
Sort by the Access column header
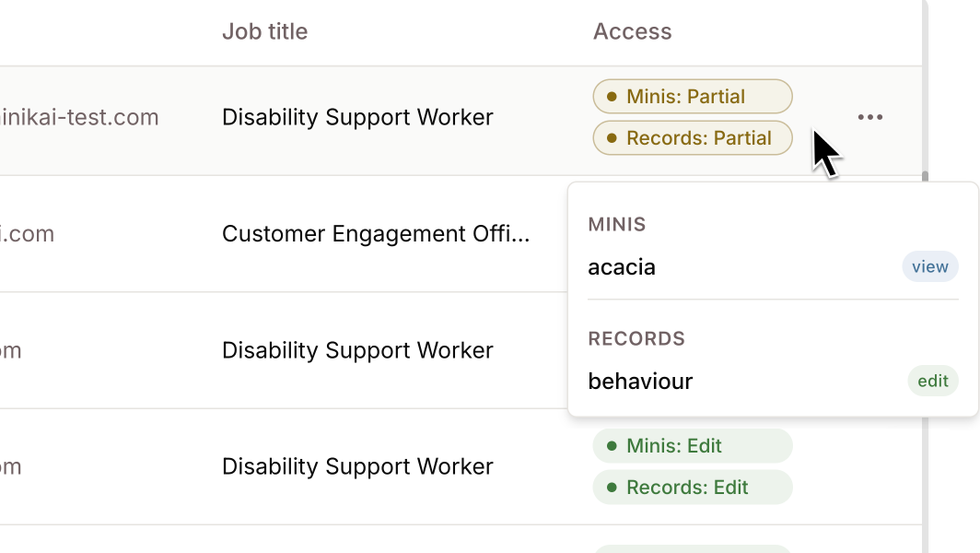point(633,31)
